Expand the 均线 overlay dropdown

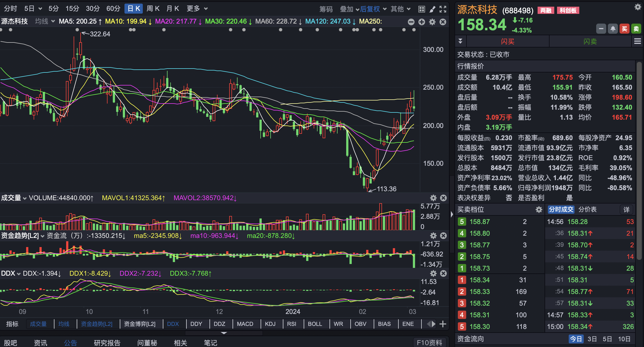pyautogui.click(x=44, y=21)
